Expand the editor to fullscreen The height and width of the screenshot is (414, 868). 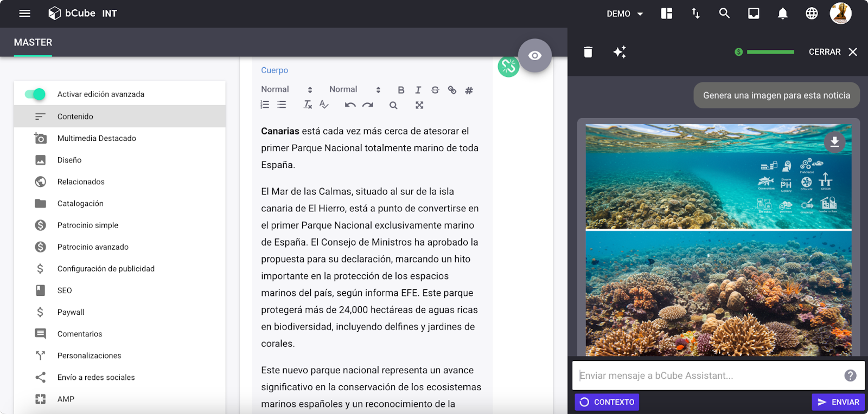coord(419,105)
